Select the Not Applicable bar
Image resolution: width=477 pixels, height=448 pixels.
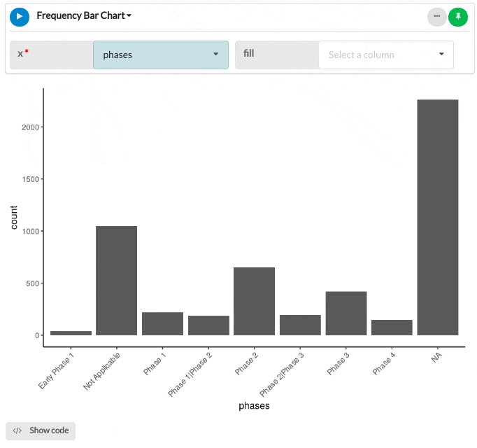116,280
